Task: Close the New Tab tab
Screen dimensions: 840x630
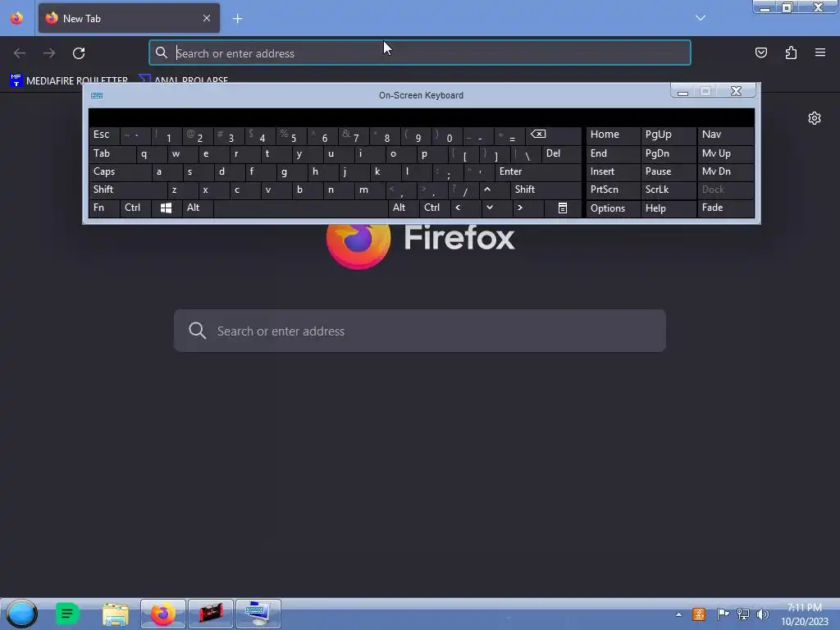Action: click(x=207, y=18)
